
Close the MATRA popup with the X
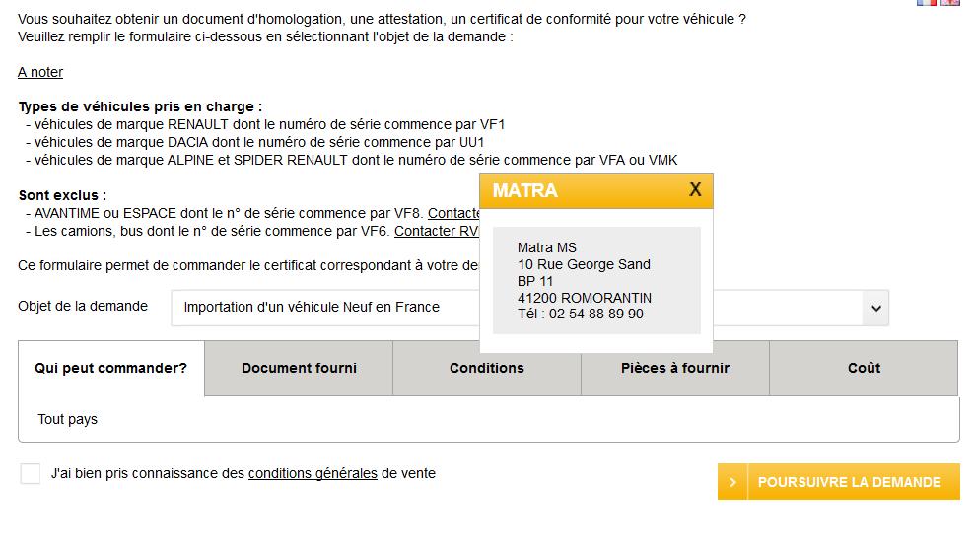click(695, 190)
